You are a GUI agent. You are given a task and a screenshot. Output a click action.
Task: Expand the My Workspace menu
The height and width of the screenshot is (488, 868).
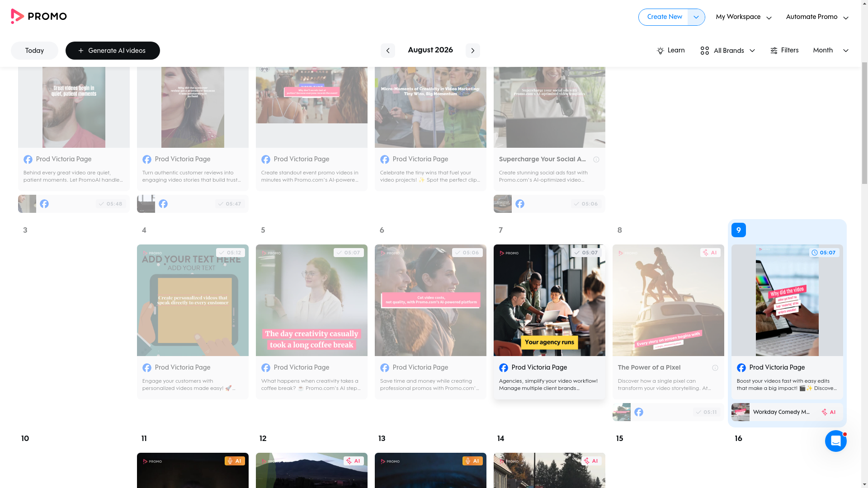click(744, 17)
